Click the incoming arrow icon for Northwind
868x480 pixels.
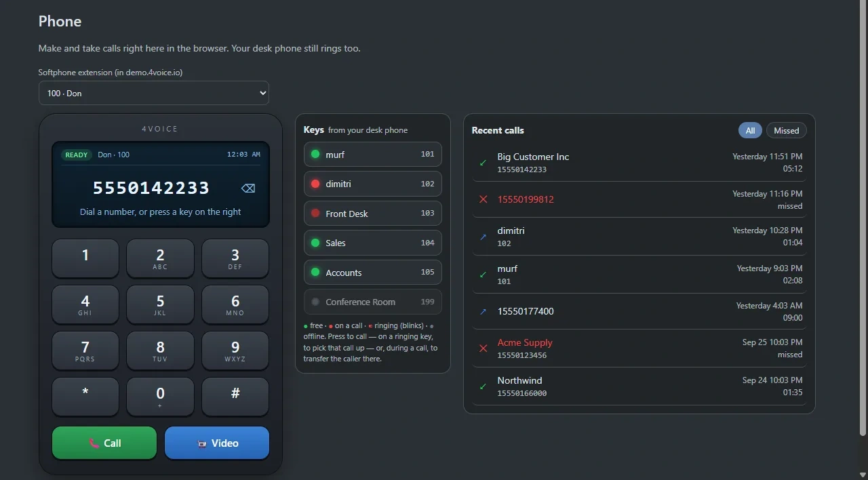click(x=483, y=386)
